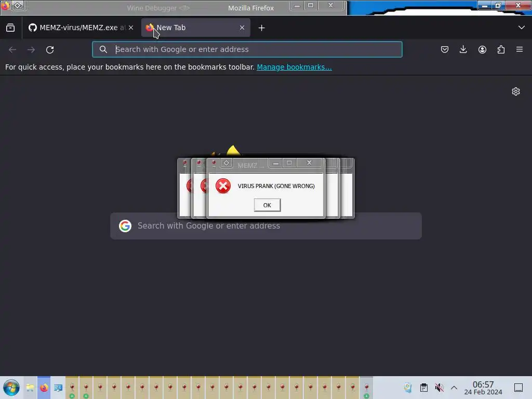This screenshot has height=399, width=532.
Task: Switch to the MEMZ-virus/MEMZ.exe GitHub tab
Action: click(81, 28)
